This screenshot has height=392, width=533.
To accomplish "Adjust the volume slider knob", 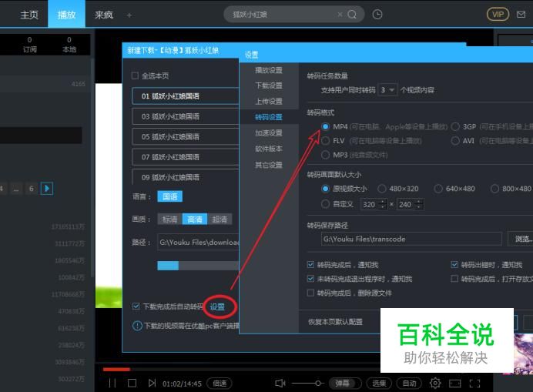I will click(x=318, y=384).
